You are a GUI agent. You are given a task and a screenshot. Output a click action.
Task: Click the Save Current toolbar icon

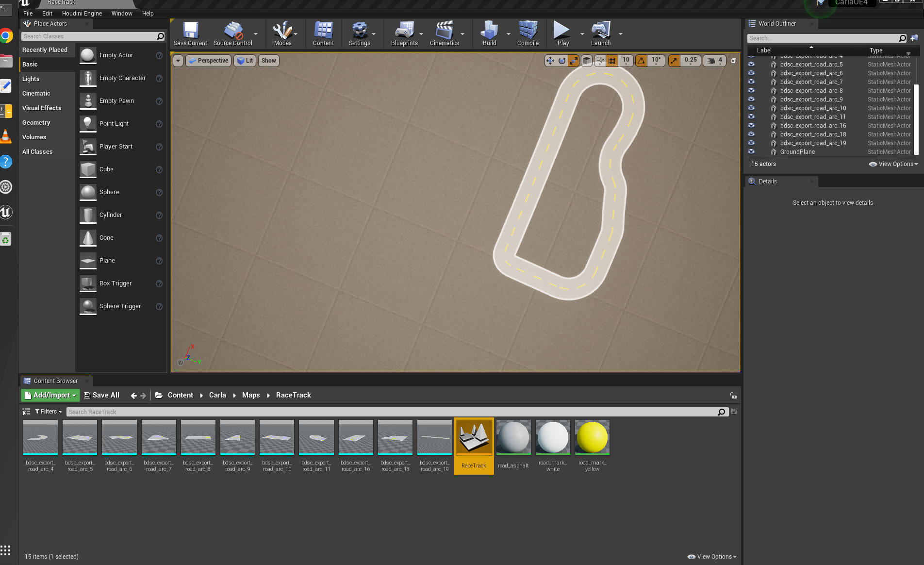[190, 33]
